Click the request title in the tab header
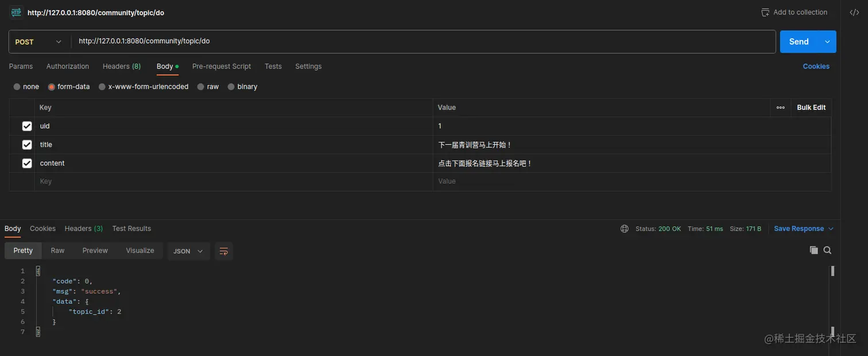Image resolution: width=868 pixels, height=356 pixels. click(96, 13)
